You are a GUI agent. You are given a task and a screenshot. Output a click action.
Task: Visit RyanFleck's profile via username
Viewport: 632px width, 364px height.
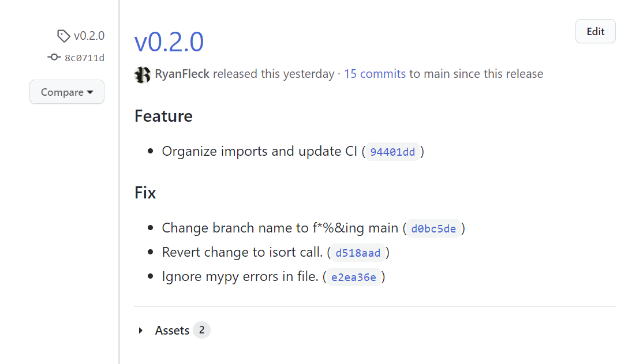[182, 74]
